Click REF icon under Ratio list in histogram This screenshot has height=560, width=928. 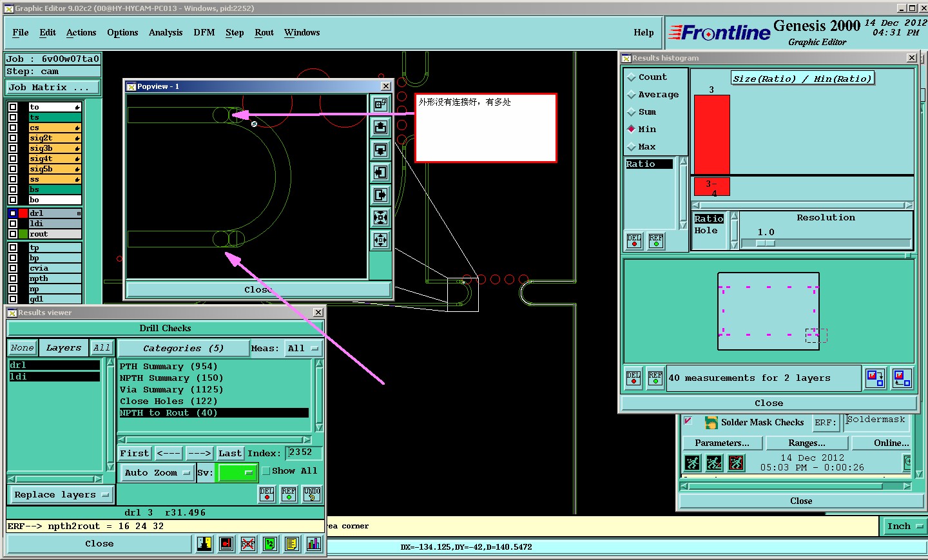pyautogui.click(x=656, y=241)
